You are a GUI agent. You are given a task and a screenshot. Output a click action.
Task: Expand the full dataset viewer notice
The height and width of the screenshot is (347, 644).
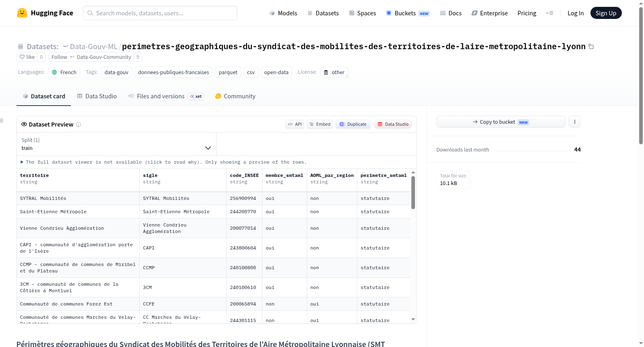[x=163, y=162]
